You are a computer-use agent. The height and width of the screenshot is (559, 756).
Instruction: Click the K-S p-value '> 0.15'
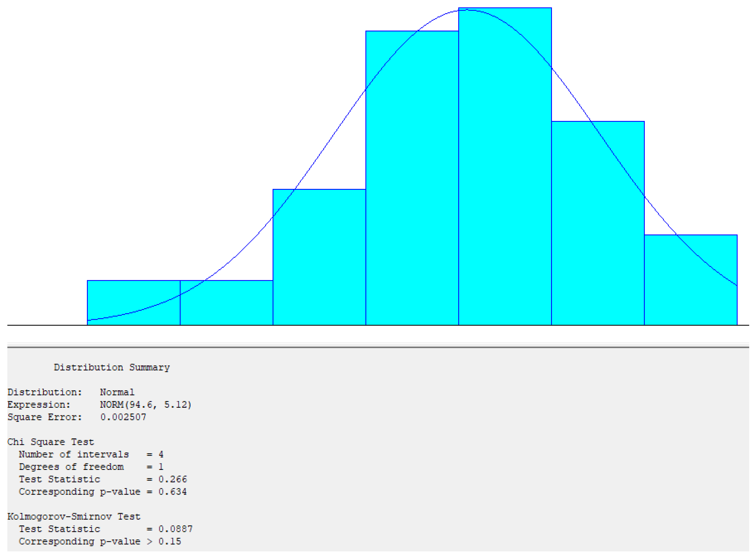tap(164, 542)
